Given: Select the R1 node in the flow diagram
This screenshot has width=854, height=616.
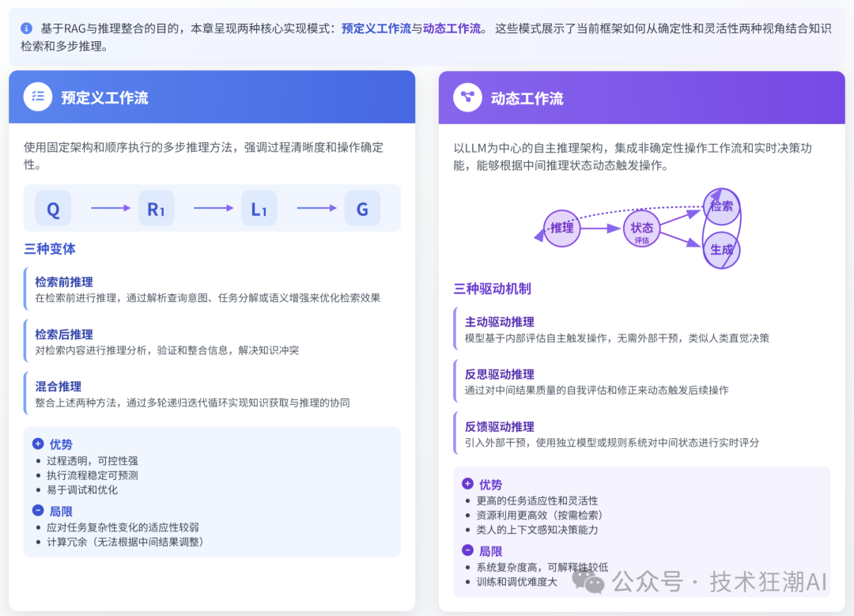Looking at the screenshot, I should coord(157,208).
